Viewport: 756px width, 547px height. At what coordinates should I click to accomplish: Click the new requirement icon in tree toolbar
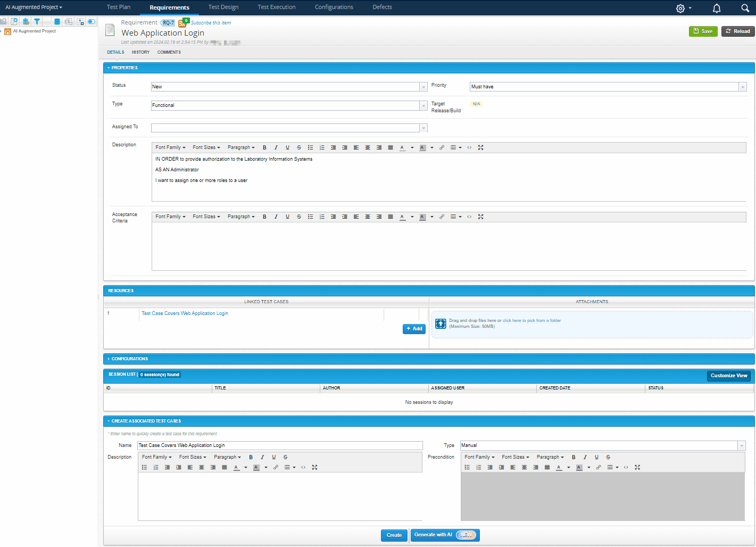(x=14, y=22)
